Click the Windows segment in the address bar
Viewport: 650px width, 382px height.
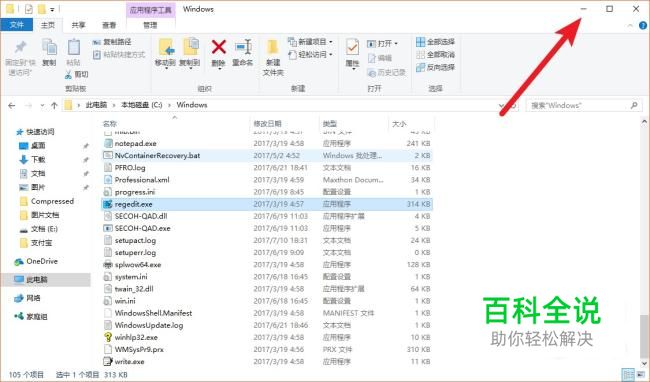[x=192, y=105]
